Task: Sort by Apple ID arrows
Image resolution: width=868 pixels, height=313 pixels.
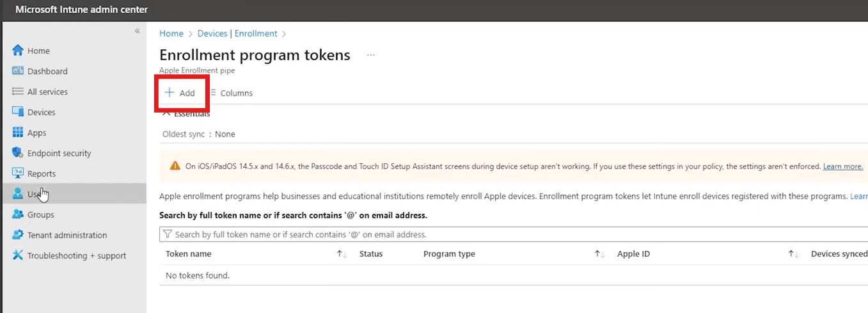Action: click(793, 254)
